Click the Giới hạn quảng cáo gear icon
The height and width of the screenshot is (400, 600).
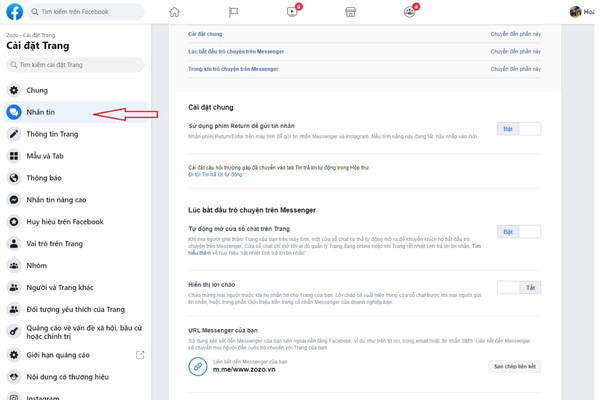[14, 355]
